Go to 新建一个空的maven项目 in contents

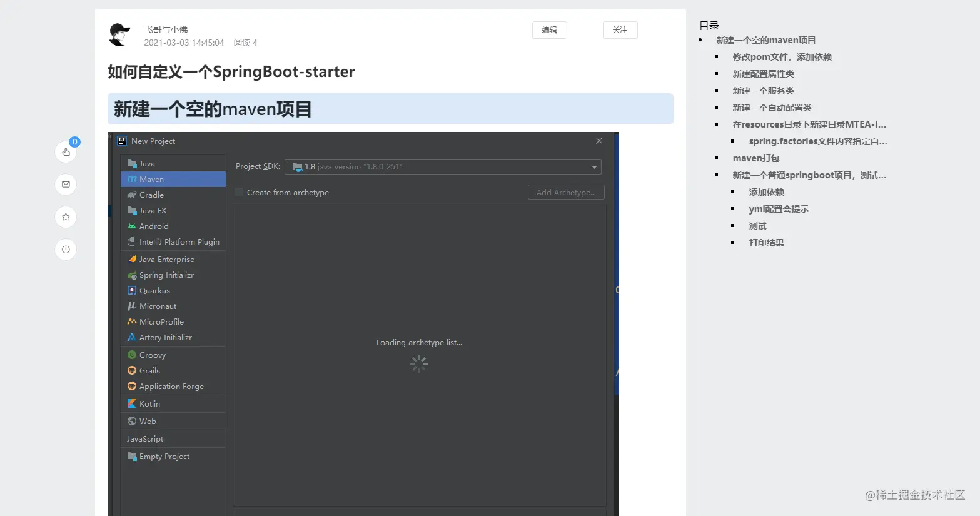[x=766, y=40]
